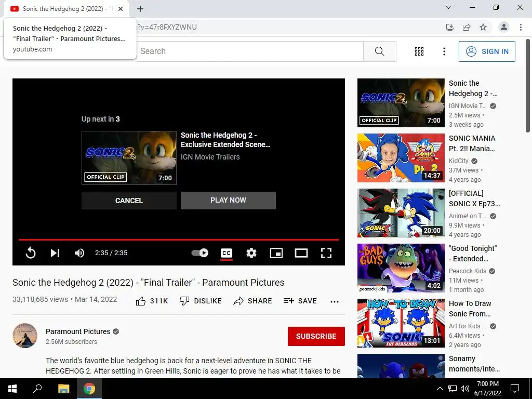This screenshot has height=399, width=532.
Task: Open the Sonamy moments video title
Action: coord(474,364)
